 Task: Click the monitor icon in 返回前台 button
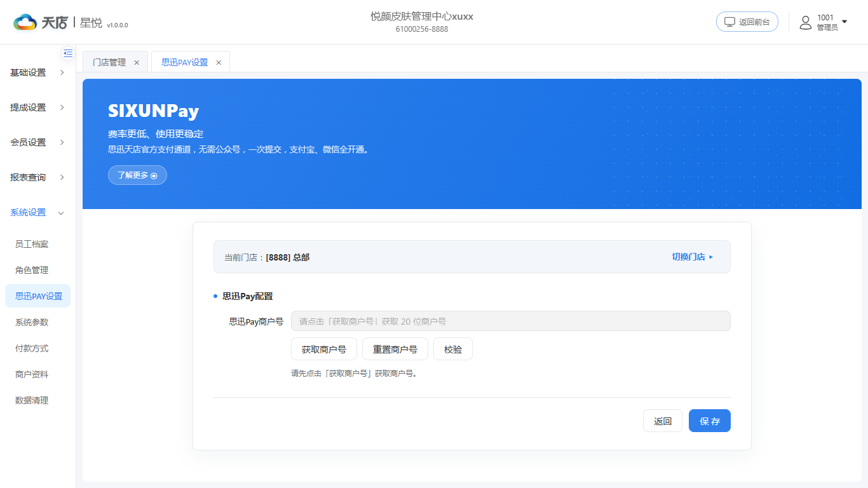coord(730,22)
